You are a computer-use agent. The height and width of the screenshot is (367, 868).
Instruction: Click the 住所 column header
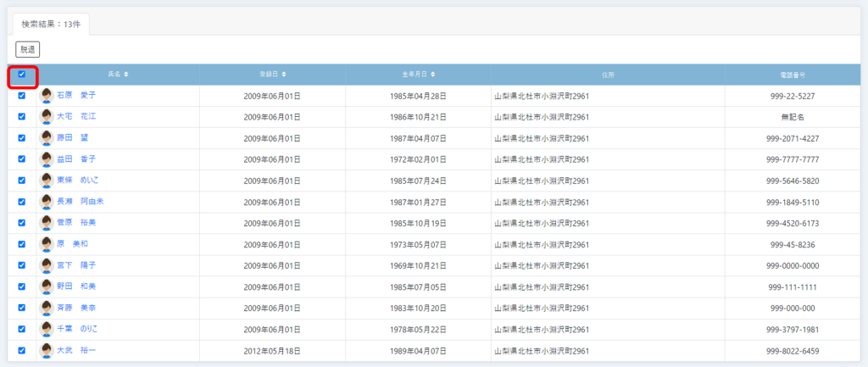pos(607,75)
